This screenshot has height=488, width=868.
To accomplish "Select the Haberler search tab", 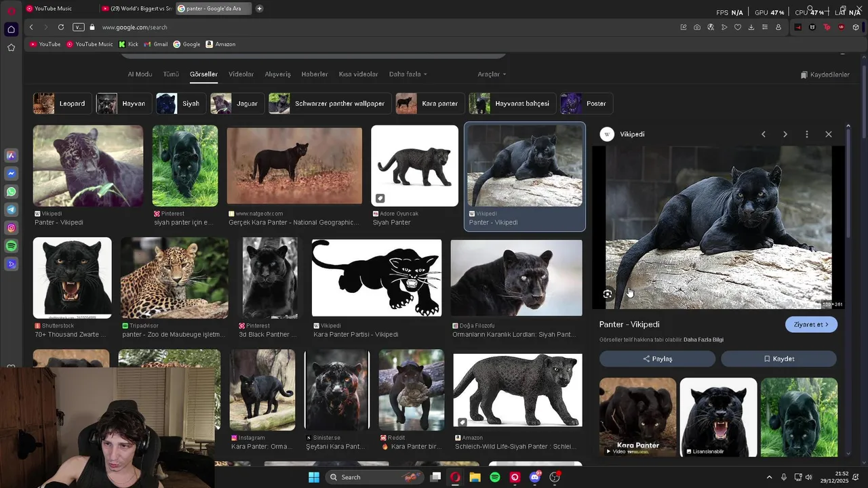I will pyautogui.click(x=315, y=74).
